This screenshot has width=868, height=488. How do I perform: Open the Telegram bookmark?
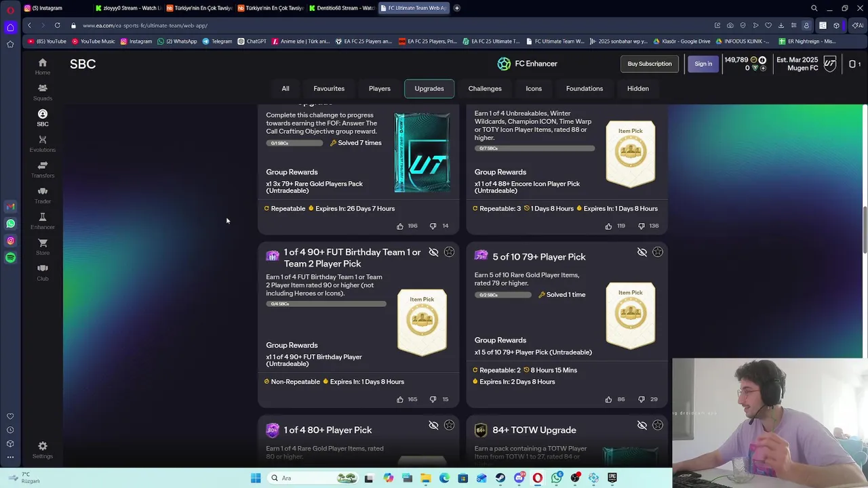(x=217, y=41)
